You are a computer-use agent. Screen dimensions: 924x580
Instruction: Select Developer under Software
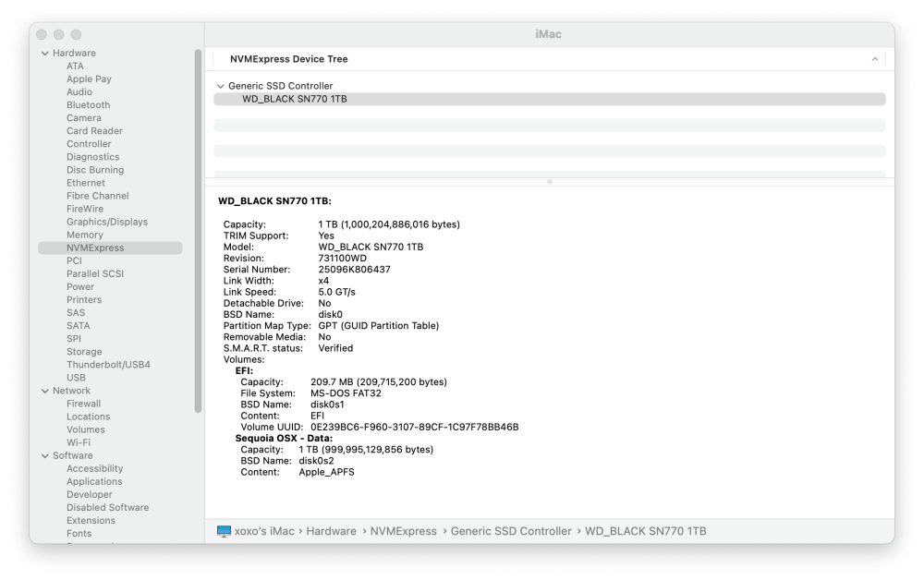click(x=89, y=494)
